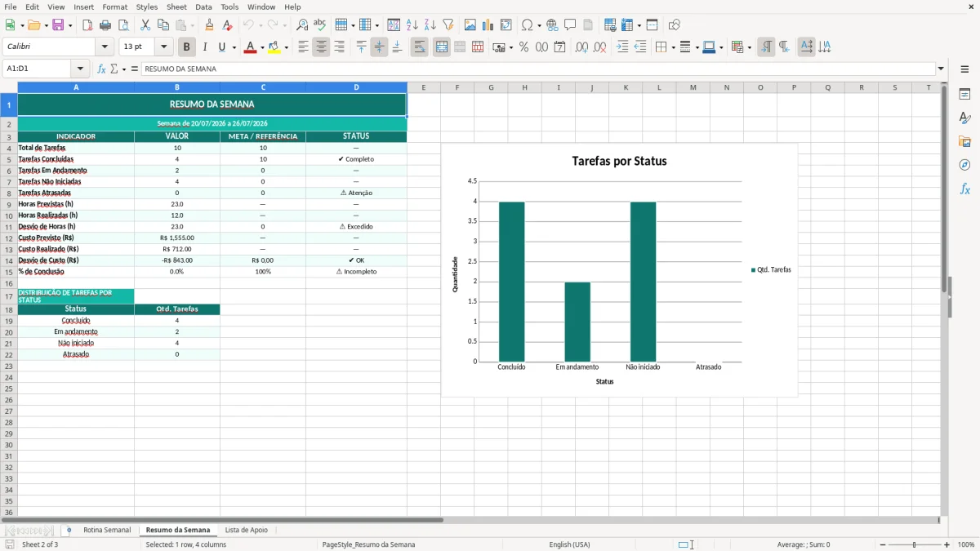Expand the formula bar

(941, 69)
